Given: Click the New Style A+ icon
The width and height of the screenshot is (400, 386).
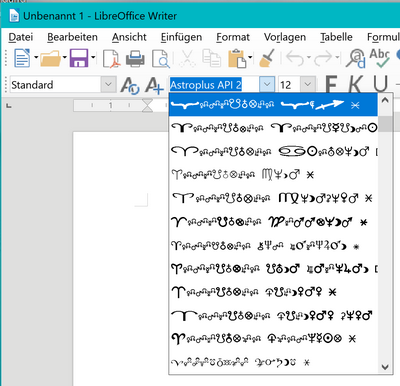Looking at the screenshot, I should pos(155,85).
